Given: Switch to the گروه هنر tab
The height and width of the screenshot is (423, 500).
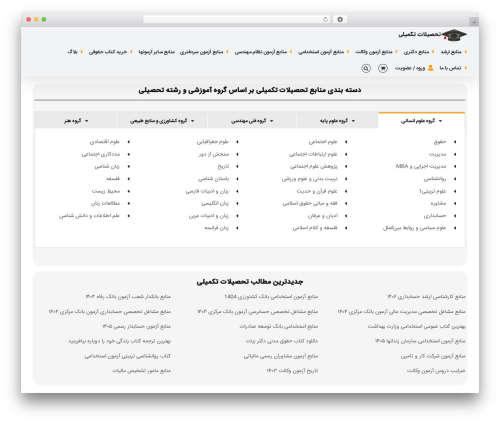Looking at the screenshot, I should 76,121.
